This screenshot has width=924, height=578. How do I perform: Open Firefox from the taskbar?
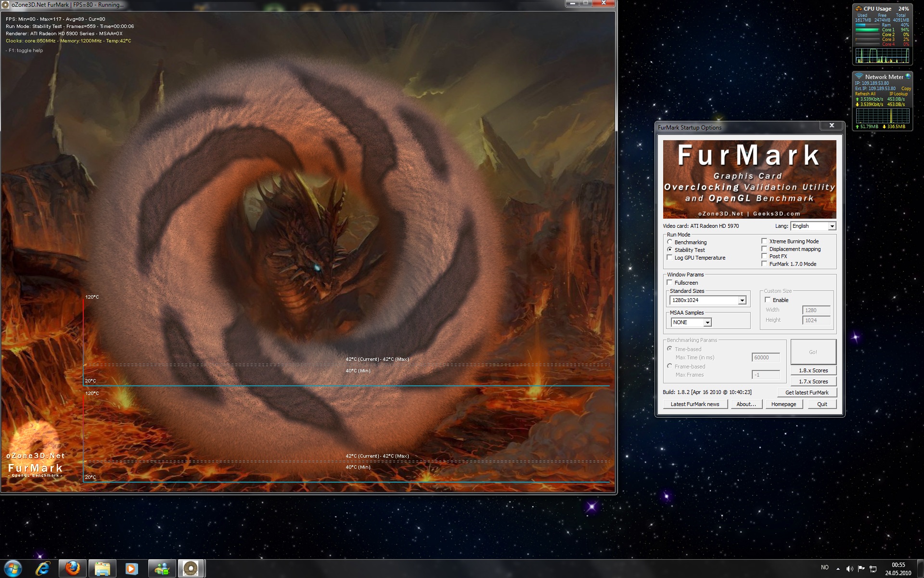pos(73,568)
